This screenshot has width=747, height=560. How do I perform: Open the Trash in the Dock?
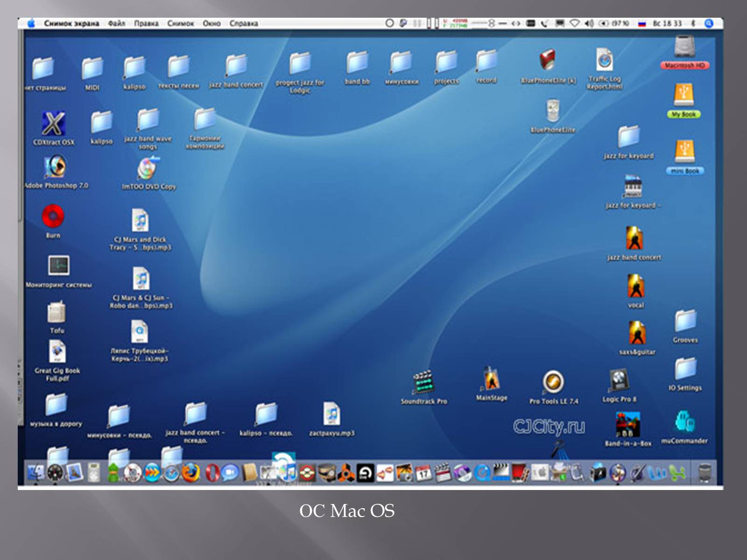click(x=705, y=472)
